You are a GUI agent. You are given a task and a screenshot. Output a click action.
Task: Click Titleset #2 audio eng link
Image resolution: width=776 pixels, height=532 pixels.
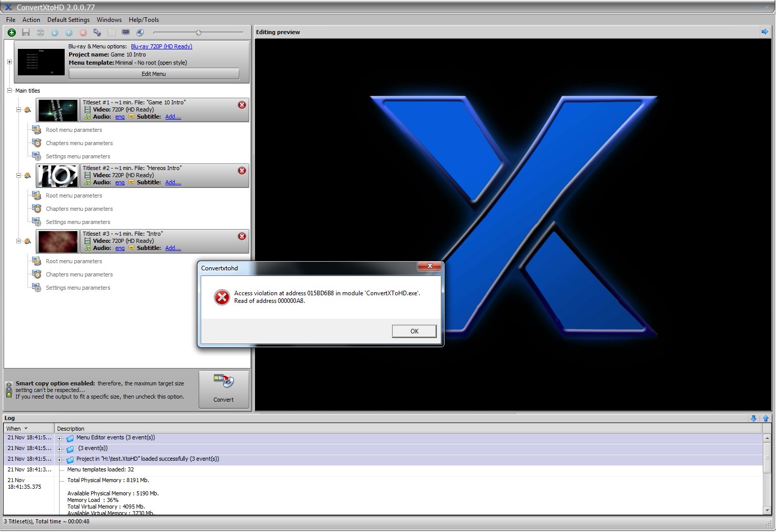pyautogui.click(x=120, y=182)
